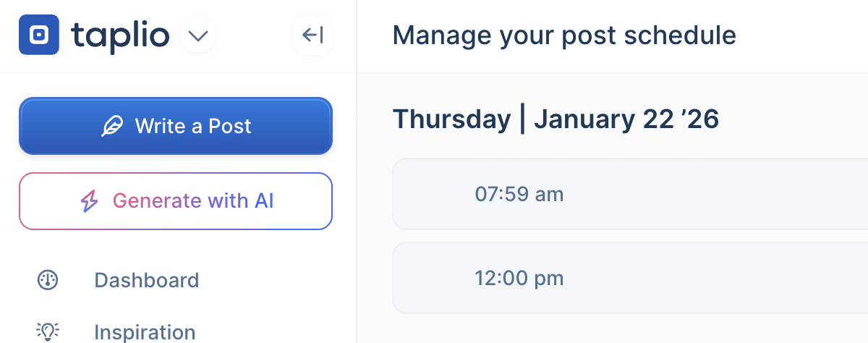Click the "Write a Post" label text

pos(193,127)
